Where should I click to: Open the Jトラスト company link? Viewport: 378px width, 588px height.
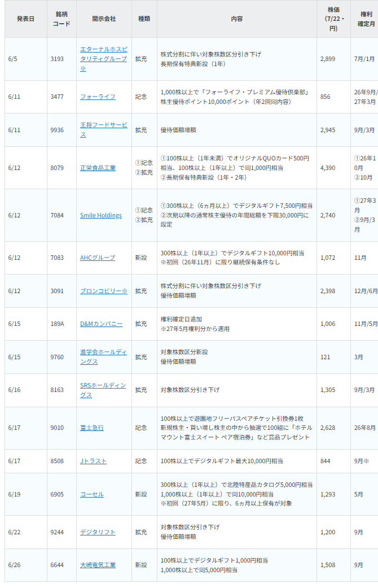click(93, 461)
